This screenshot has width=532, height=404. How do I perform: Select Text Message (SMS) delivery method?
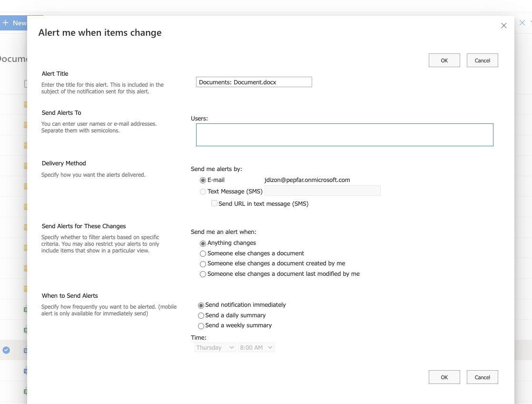203,191
